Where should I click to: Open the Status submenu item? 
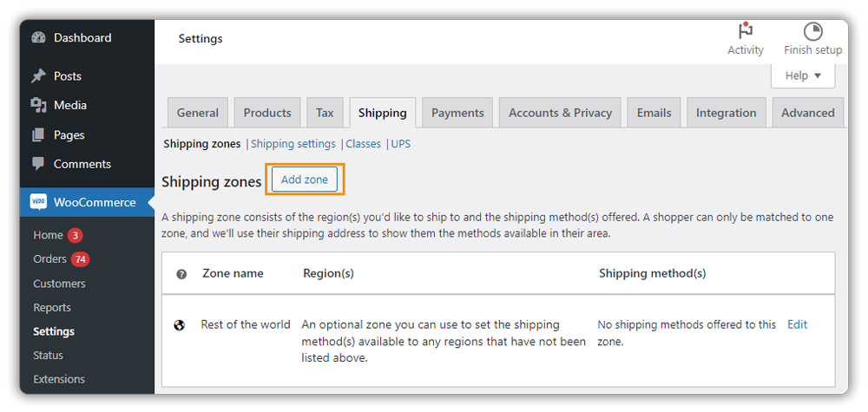click(48, 355)
